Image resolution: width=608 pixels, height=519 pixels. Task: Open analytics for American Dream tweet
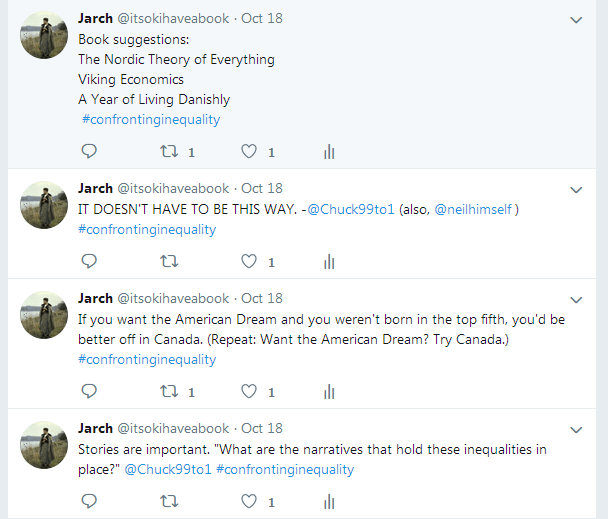[x=329, y=392]
